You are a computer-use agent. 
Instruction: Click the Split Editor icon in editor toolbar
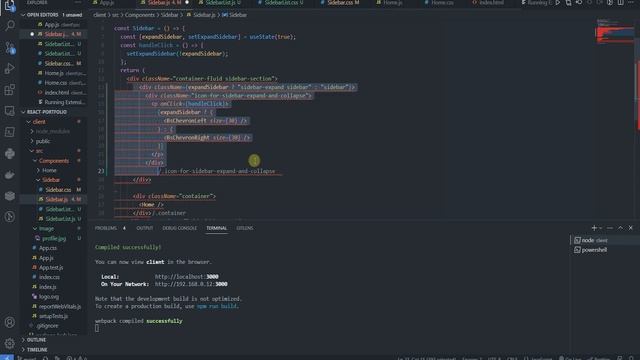click(620, 3)
